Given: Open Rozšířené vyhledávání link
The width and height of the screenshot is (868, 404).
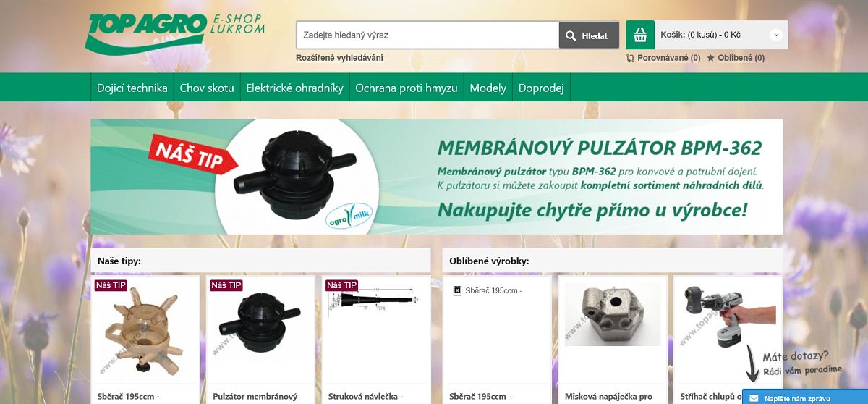Looking at the screenshot, I should point(339,58).
